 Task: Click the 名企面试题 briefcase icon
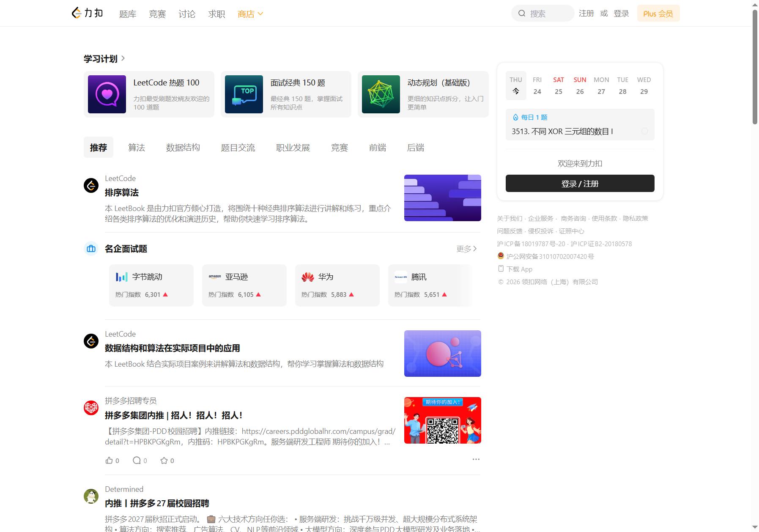pos(91,249)
